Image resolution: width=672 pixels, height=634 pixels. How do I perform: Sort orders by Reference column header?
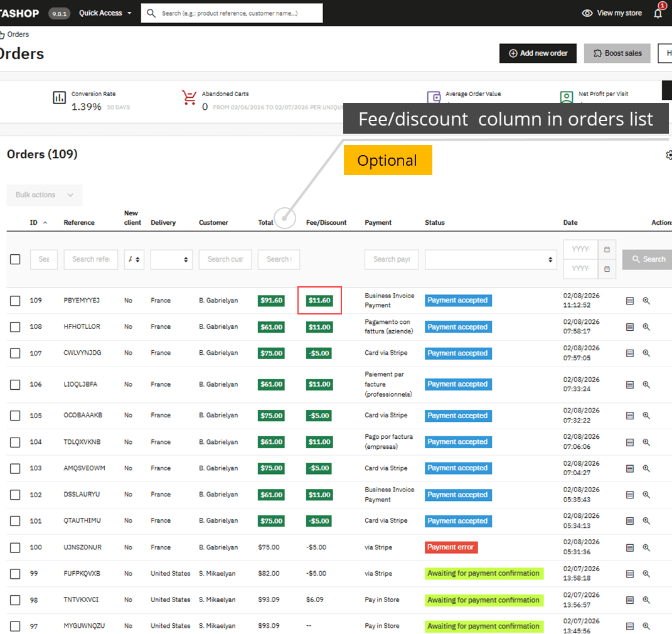tap(79, 222)
